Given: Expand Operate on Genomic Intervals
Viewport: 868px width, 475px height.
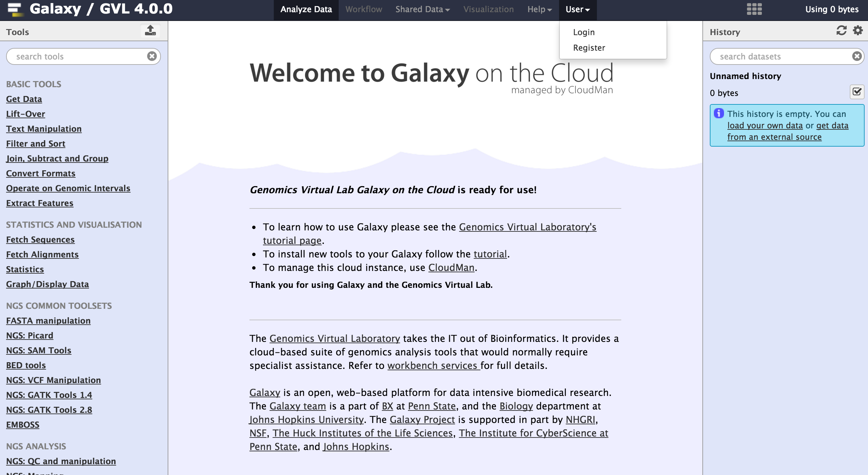Looking at the screenshot, I should click(68, 188).
